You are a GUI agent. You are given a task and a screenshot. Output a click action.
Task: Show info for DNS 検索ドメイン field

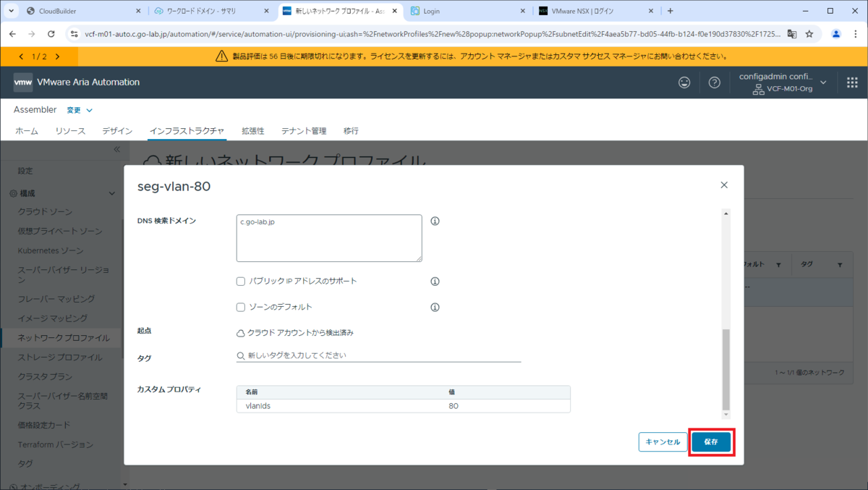(x=435, y=221)
